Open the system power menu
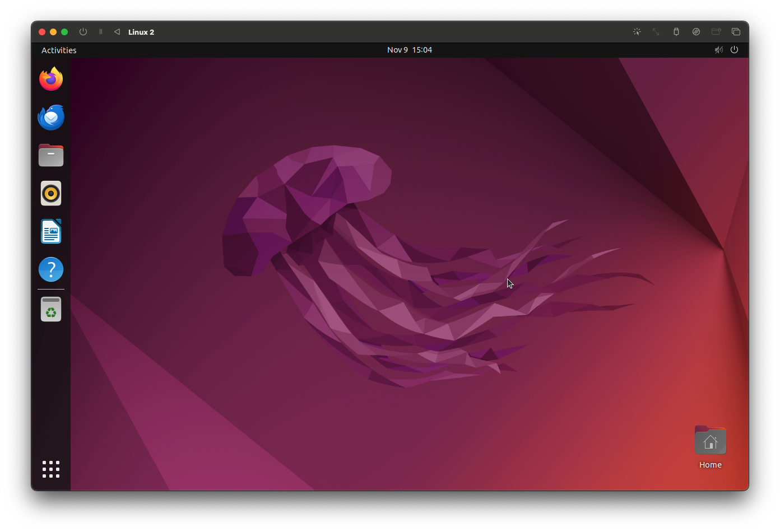The width and height of the screenshot is (780, 532). click(x=735, y=50)
